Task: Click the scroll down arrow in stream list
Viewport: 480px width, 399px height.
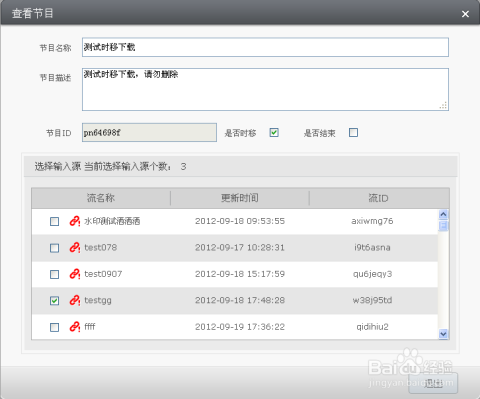Action: point(443,334)
